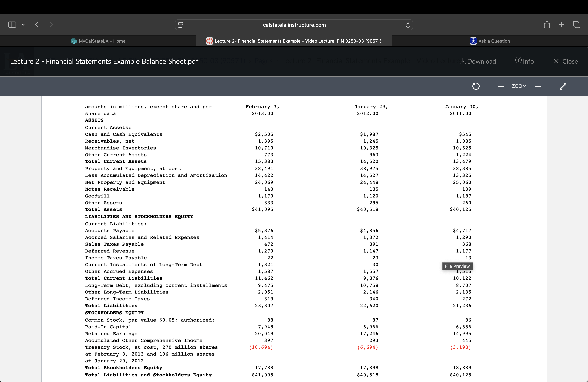
Task: Rotate the document with rotate icon
Action: (476, 86)
